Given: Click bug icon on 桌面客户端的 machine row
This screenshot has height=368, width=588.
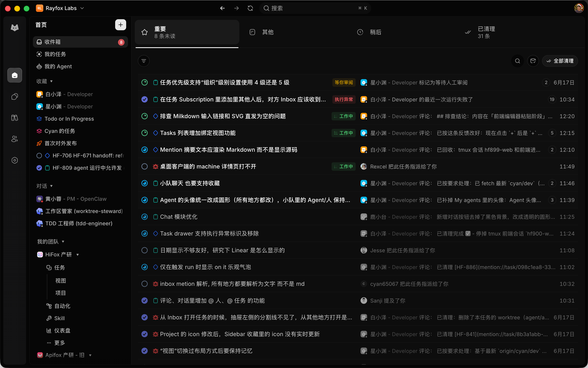Looking at the screenshot, I should pos(156,166).
